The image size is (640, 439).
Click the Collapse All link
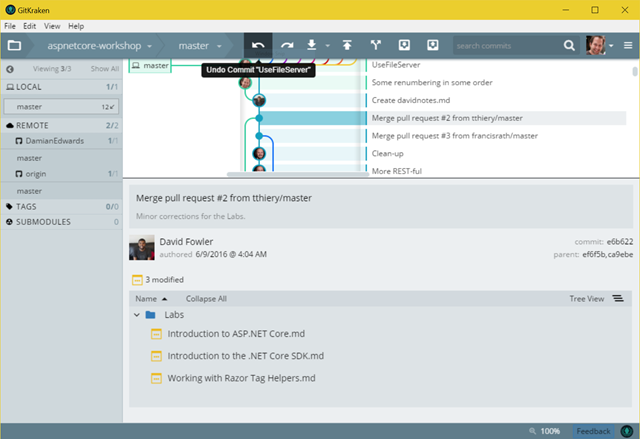tap(206, 298)
